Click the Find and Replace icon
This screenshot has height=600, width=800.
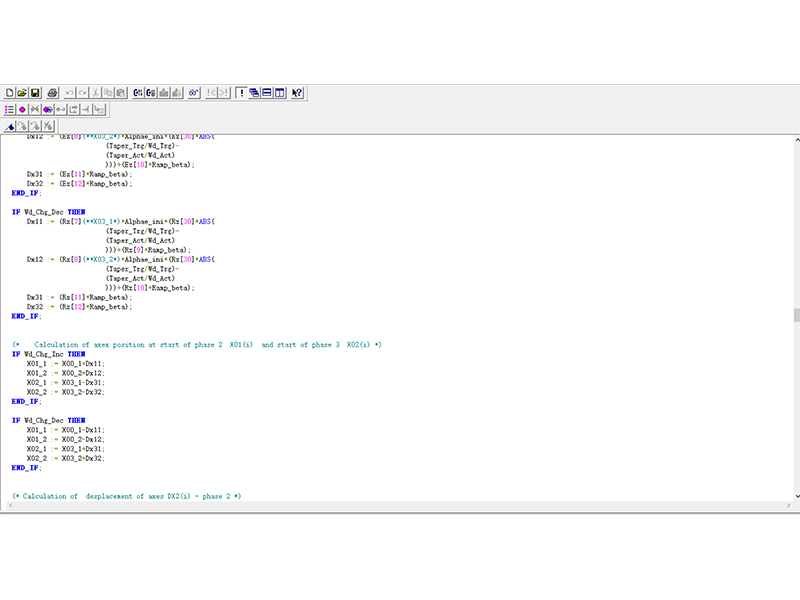pyautogui.click(x=151, y=93)
